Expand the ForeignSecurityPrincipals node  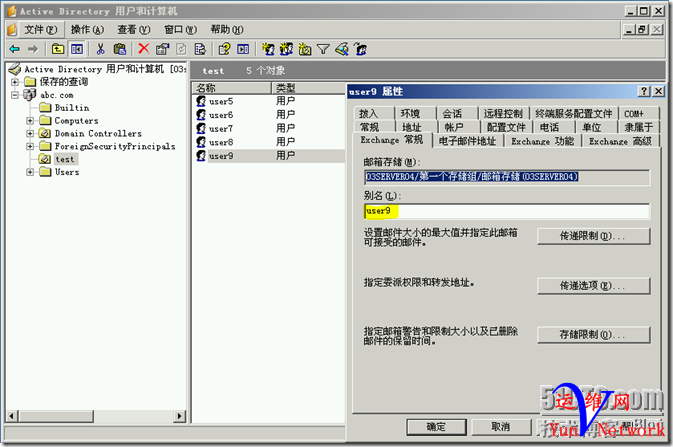(x=30, y=146)
